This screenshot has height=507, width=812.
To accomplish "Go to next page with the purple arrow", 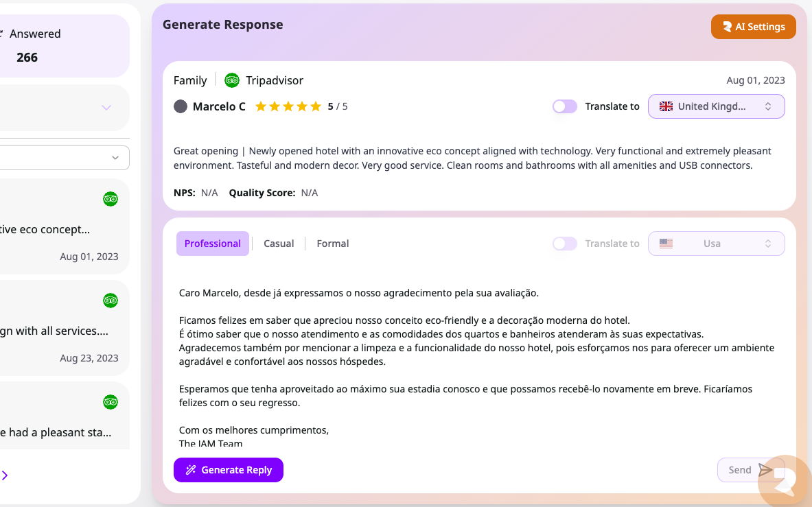I will (5, 475).
